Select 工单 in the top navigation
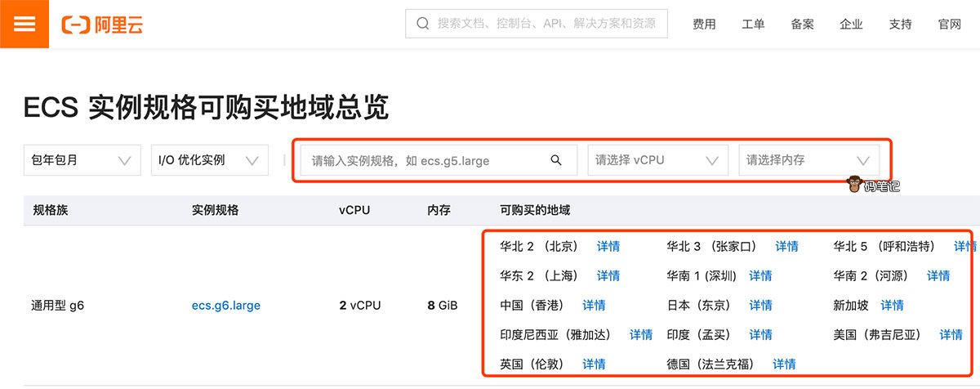 click(753, 25)
